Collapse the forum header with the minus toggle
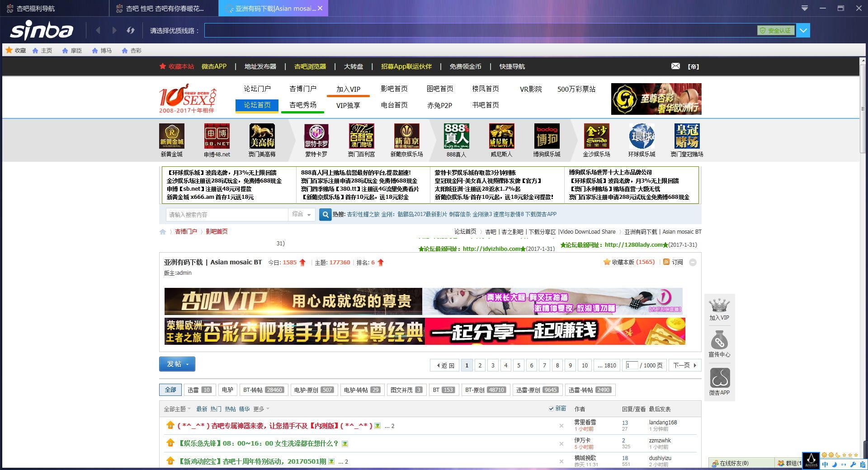This screenshot has height=470, width=868. point(693,262)
